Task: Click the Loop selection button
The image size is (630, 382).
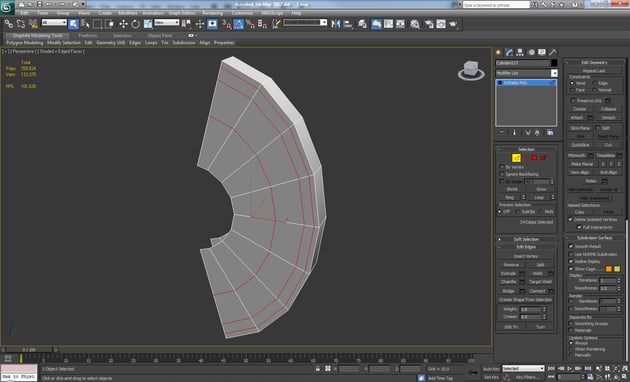Action: 539,197
